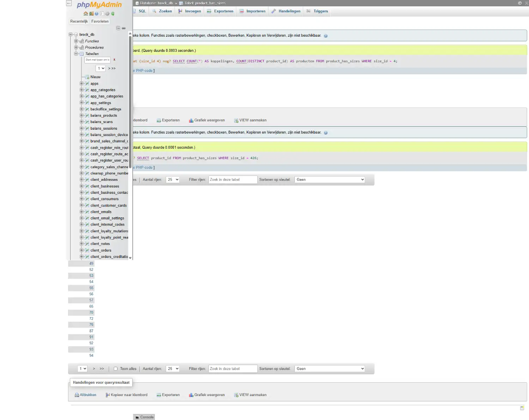Open the Exporteren tab in top menu
The height and width of the screenshot is (420, 529).
tap(220, 11)
